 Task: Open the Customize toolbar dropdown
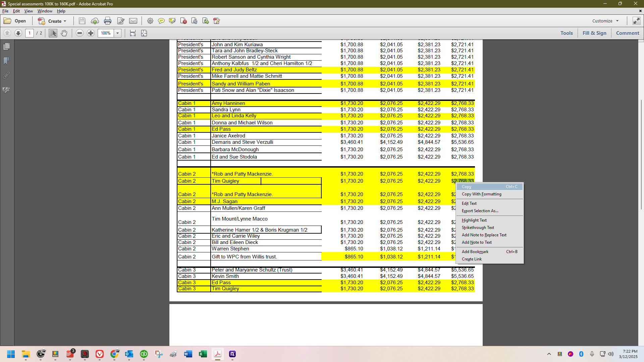pos(605,21)
